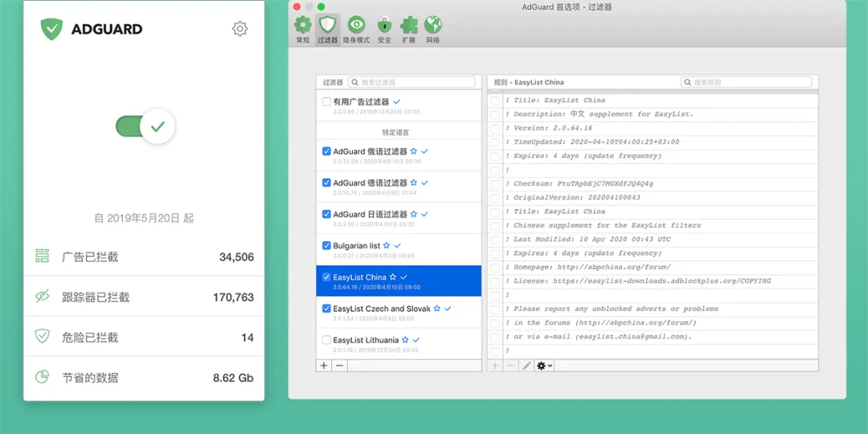Click checkmark icon beside Bulgarian list
Screen dimensions: 868x434
[x=398, y=245]
